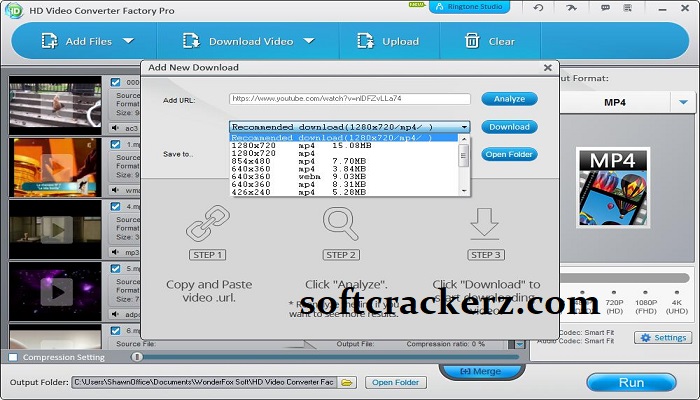Screen dimensions: 700x400
Task: Set resolution slider to 1080P (FHD)
Action: 646,292
